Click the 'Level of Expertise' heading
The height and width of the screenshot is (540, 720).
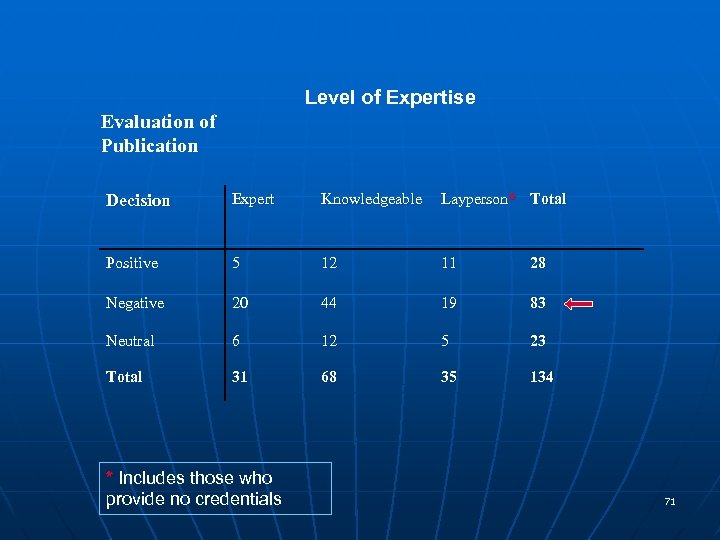(x=390, y=97)
